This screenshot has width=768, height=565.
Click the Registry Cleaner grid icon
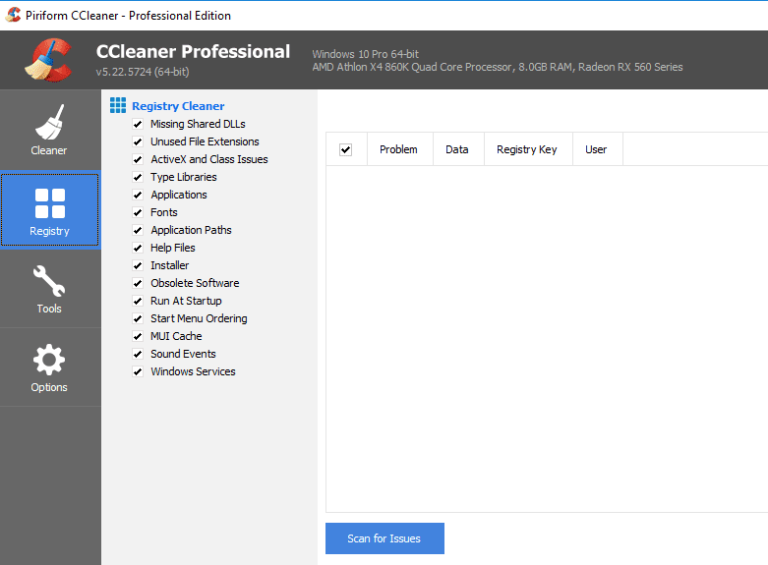pos(118,105)
